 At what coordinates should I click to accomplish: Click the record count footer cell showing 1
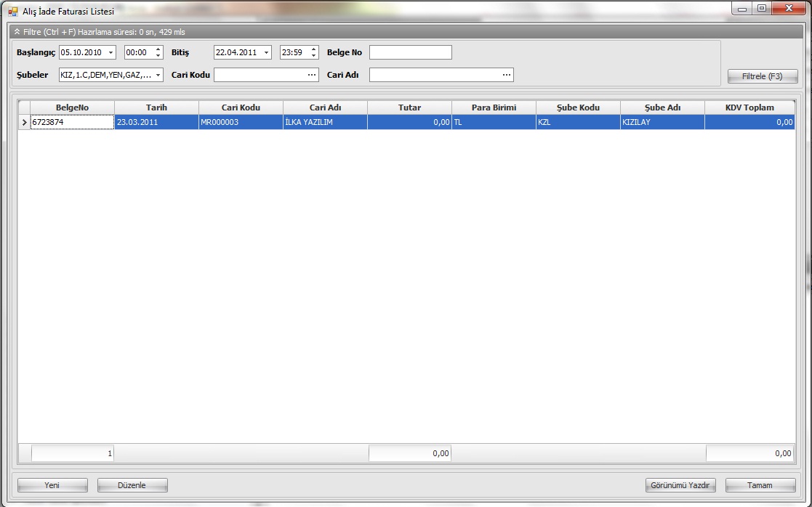tap(73, 453)
